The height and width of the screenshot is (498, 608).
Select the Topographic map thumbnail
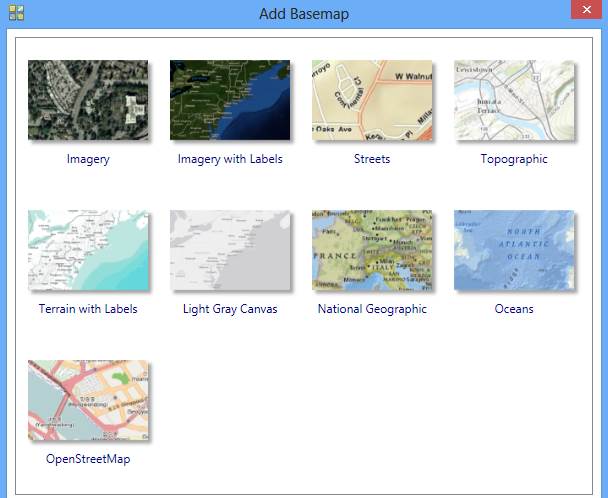tap(514, 100)
